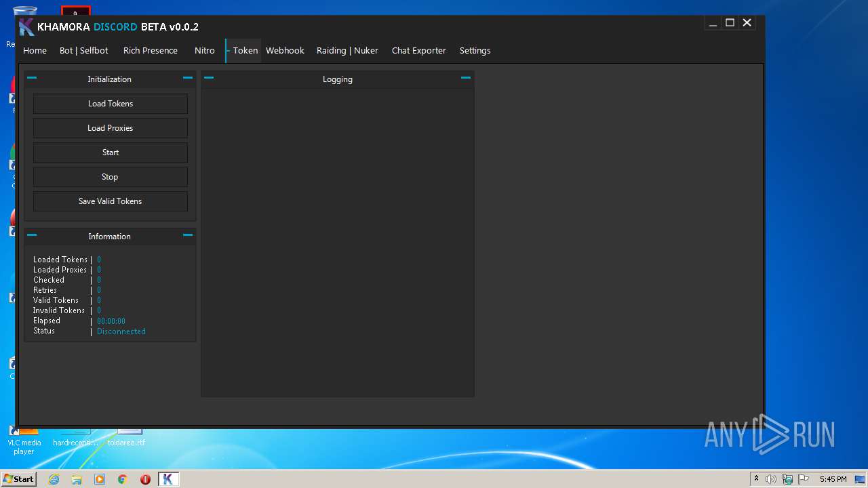Screen dimensions: 868x488
Task: Click the network tray icon
Action: coord(787,479)
